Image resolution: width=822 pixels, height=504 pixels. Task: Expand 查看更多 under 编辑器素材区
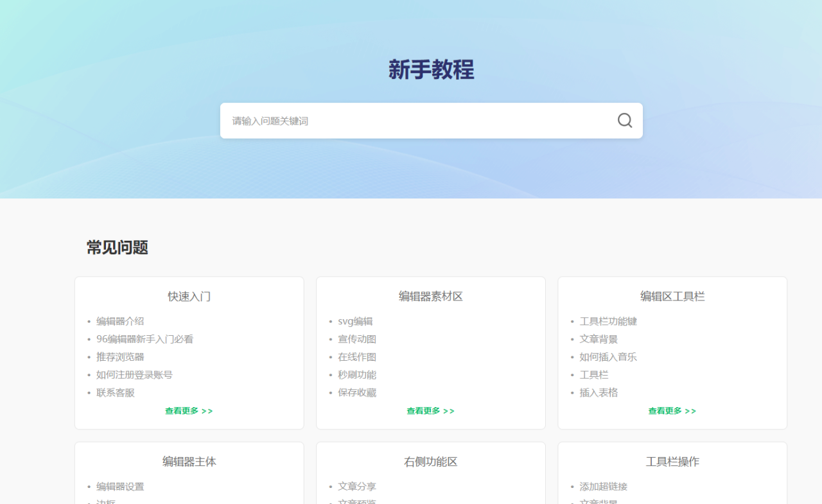430,411
